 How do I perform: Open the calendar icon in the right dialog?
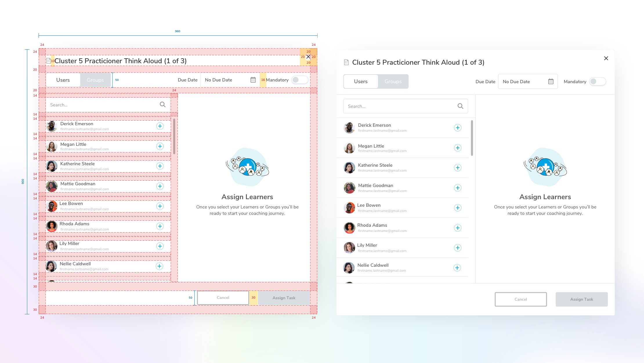coord(551,81)
